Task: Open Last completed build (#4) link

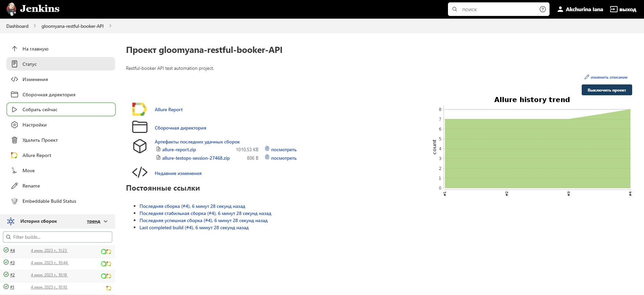Action: point(194,228)
